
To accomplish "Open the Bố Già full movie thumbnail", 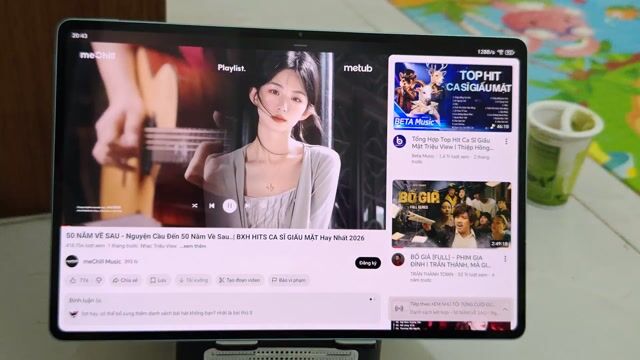I will [451, 215].
